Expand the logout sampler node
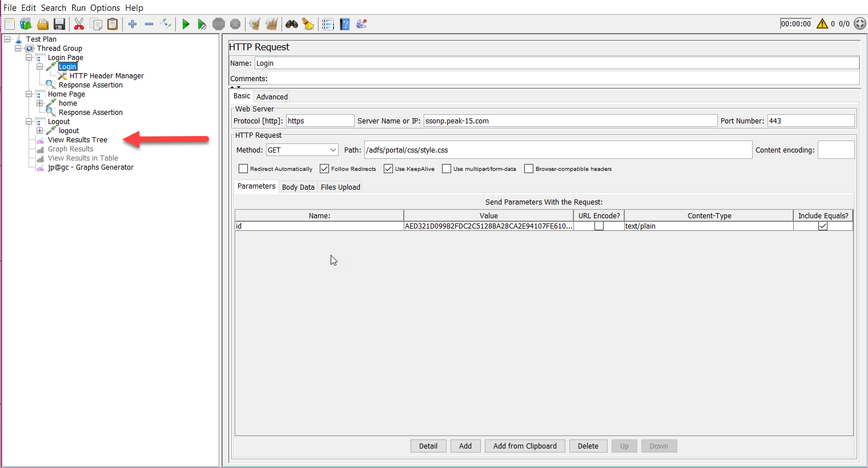The image size is (868, 468). [39, 131]
